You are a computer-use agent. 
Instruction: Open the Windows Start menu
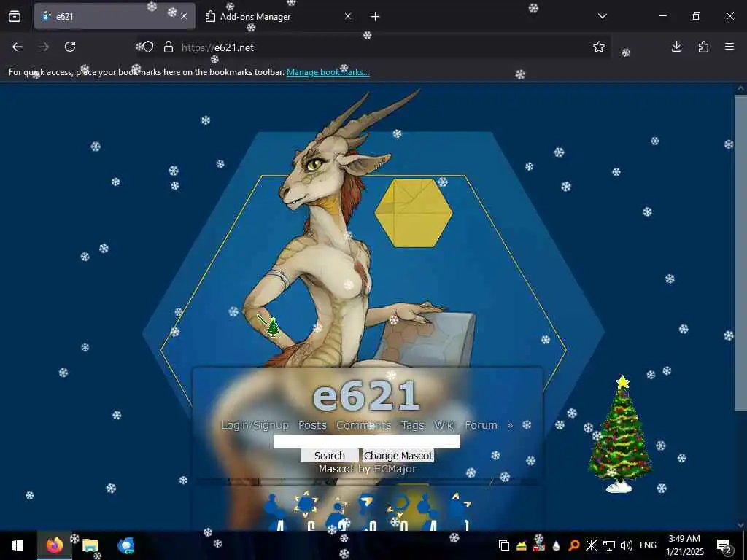click(18, 545)
